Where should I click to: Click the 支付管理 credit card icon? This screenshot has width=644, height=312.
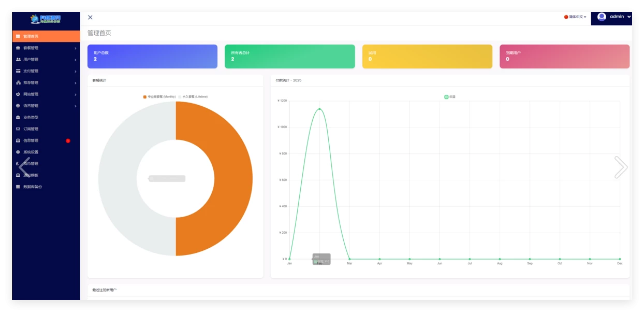click(18, 71)
